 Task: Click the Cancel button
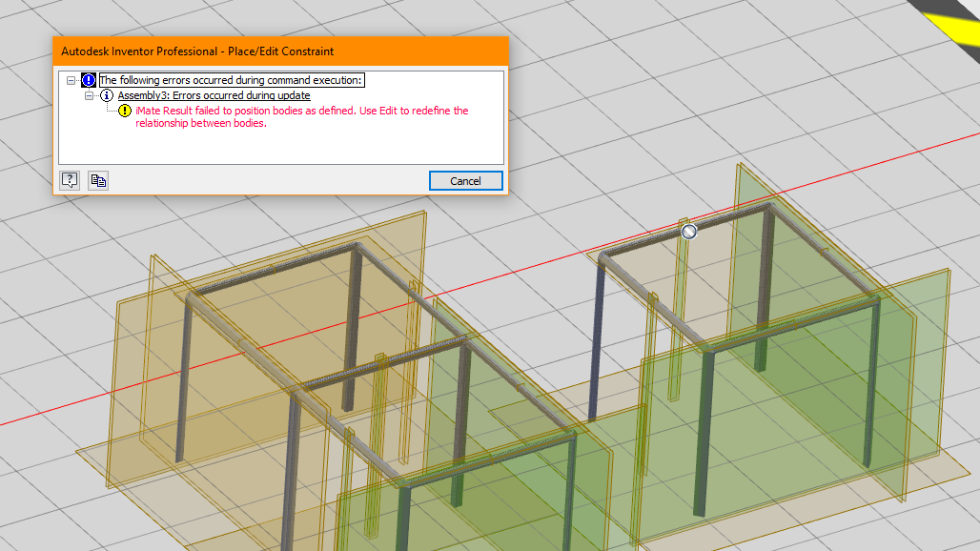(x=465, y=180)
